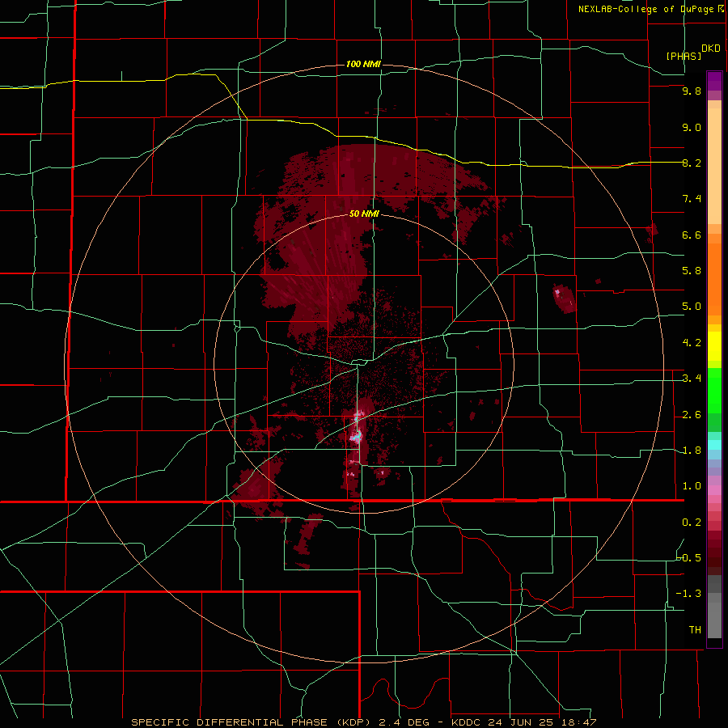The height and width of the screenshot is (728, 728).
Task: Select the cyan segment of the color bar
Action: click(x=714, y=445)
